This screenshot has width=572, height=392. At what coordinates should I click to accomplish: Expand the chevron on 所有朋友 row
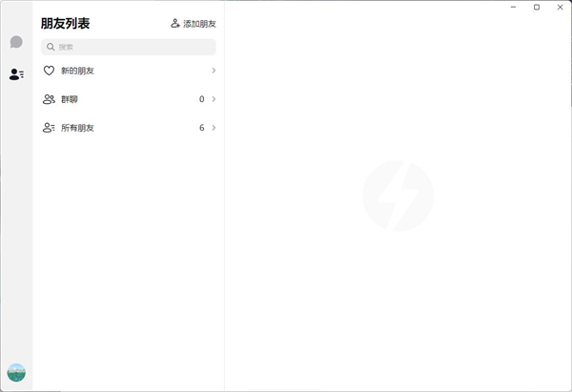coord(214,128)
